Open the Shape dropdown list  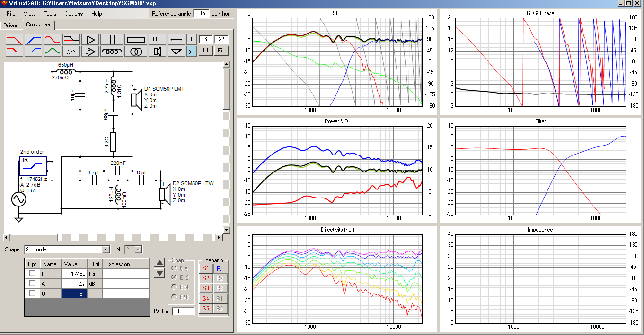106,249
